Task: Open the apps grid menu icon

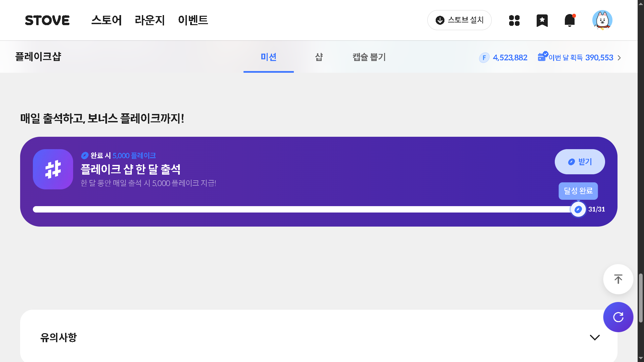Action: 514,20
